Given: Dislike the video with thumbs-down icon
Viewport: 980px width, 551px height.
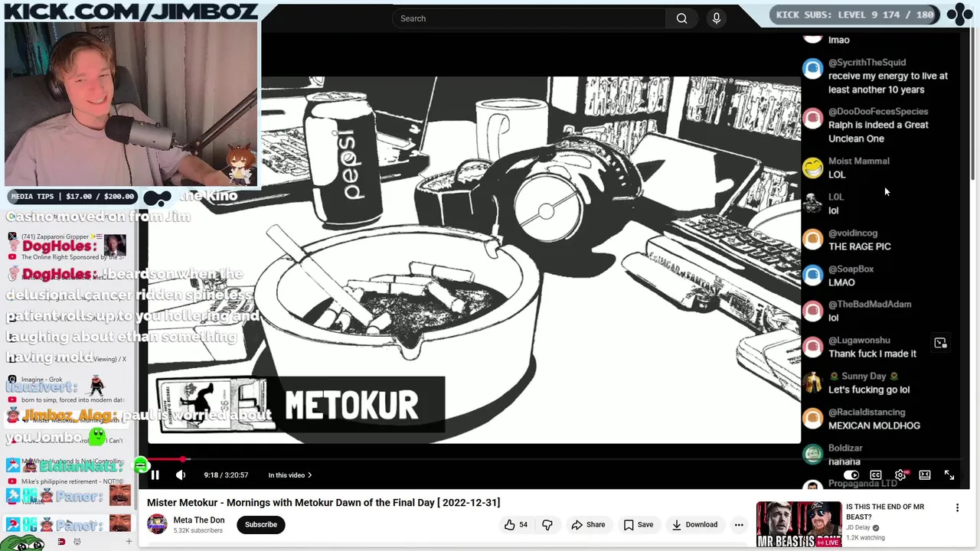Looking at the screenshot, I should [x=547, y=525].
